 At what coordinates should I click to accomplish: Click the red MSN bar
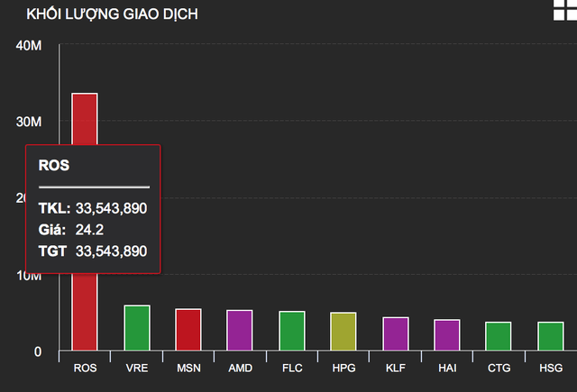188,330
